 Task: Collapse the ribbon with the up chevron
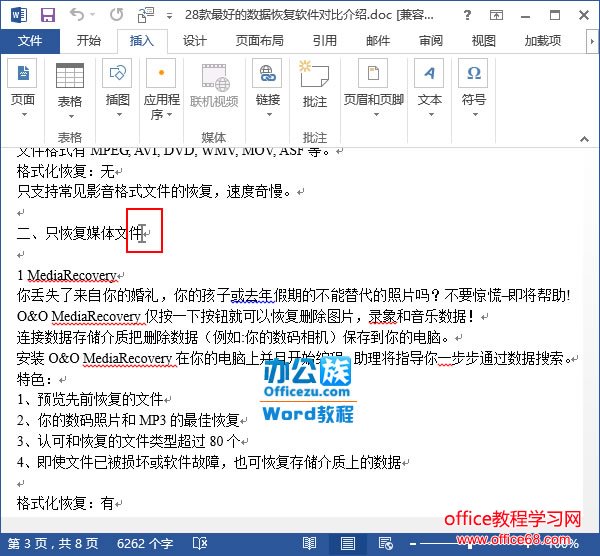584,139
